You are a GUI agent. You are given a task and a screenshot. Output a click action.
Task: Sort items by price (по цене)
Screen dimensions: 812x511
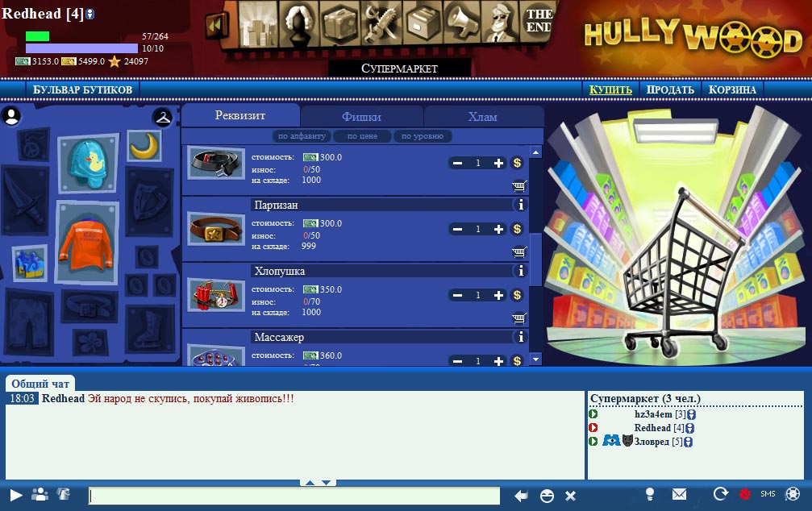pos(362,136)
